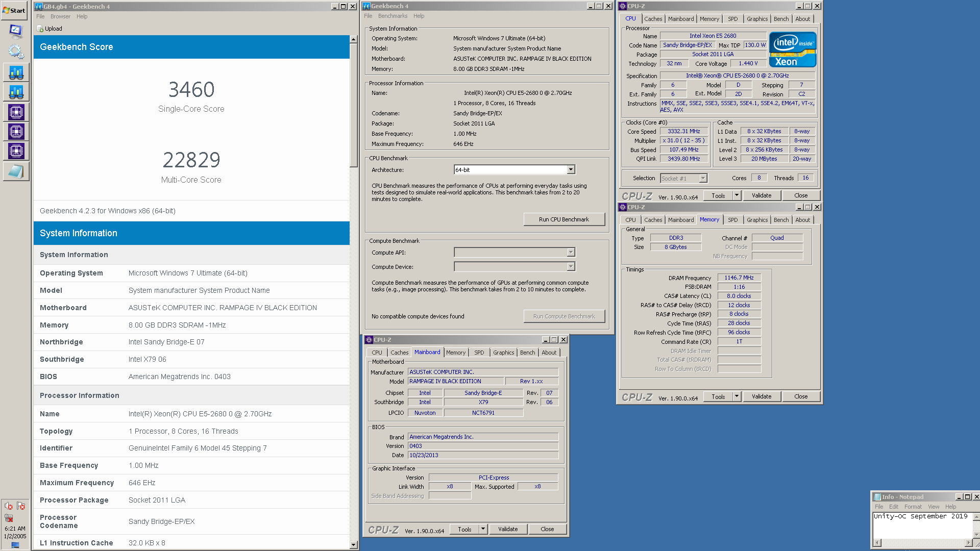This screenshot has height=551, width=980.
Task: Click the Geekbench 4 benchmark window title icon
Action: (x=366, y=6)
